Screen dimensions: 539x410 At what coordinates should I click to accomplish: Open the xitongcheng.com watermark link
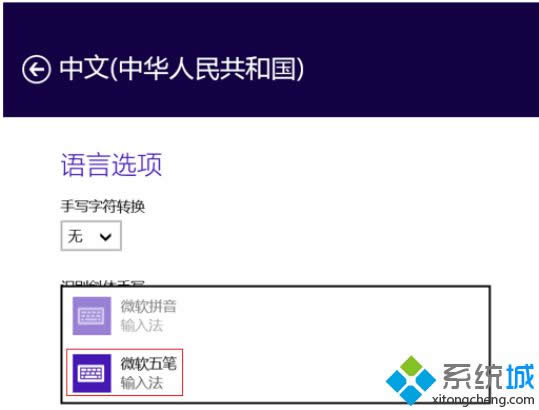click(483, 399)
